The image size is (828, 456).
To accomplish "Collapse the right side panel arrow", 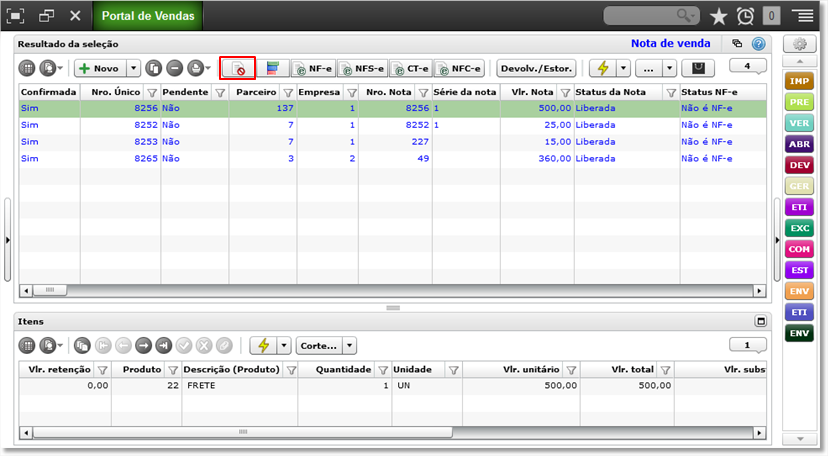I will (777, 240).
